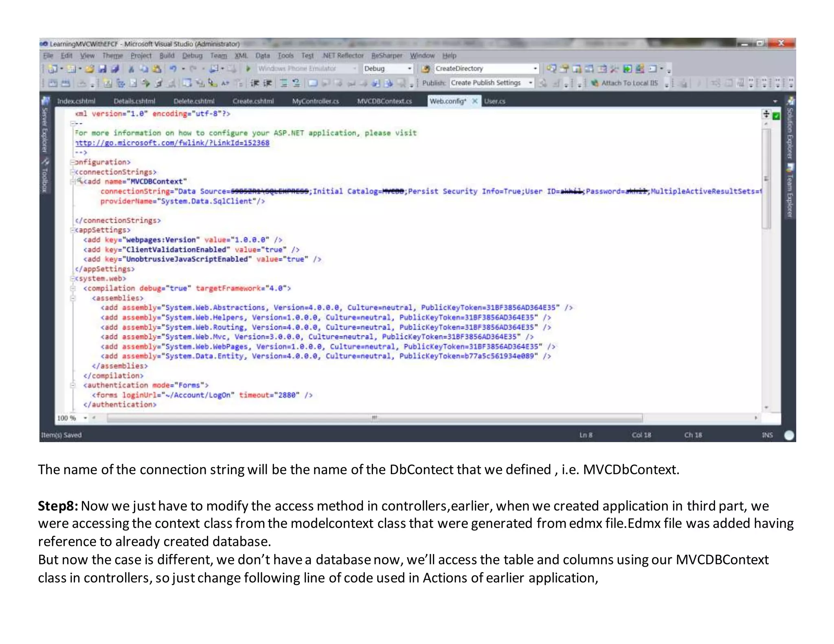Switch to the Details.cshtml tab
This screenshot has height=644, width=834.
point(134,101)
